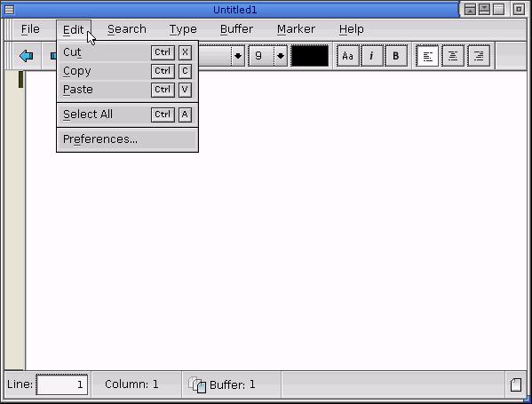The height and width of the screenshot is (404, 532).
Task: Click the Untitled1 window title
Action: [x=235, y=10]
